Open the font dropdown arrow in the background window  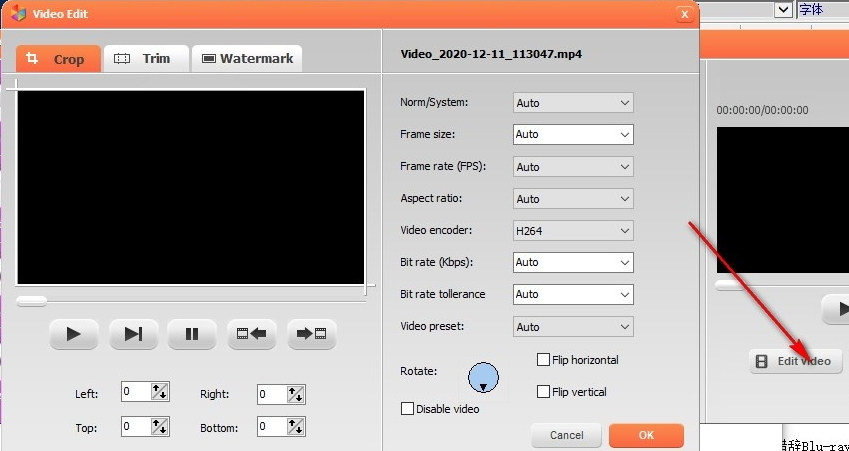tap(783, 9)
